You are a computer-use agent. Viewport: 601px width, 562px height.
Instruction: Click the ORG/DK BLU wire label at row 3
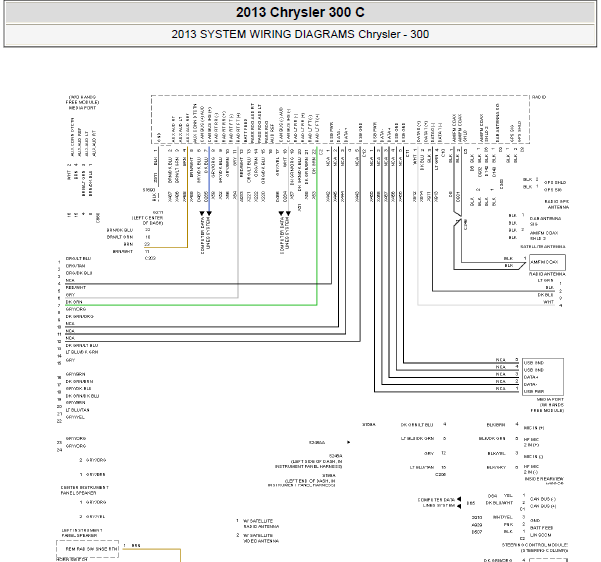click(79, 273)
